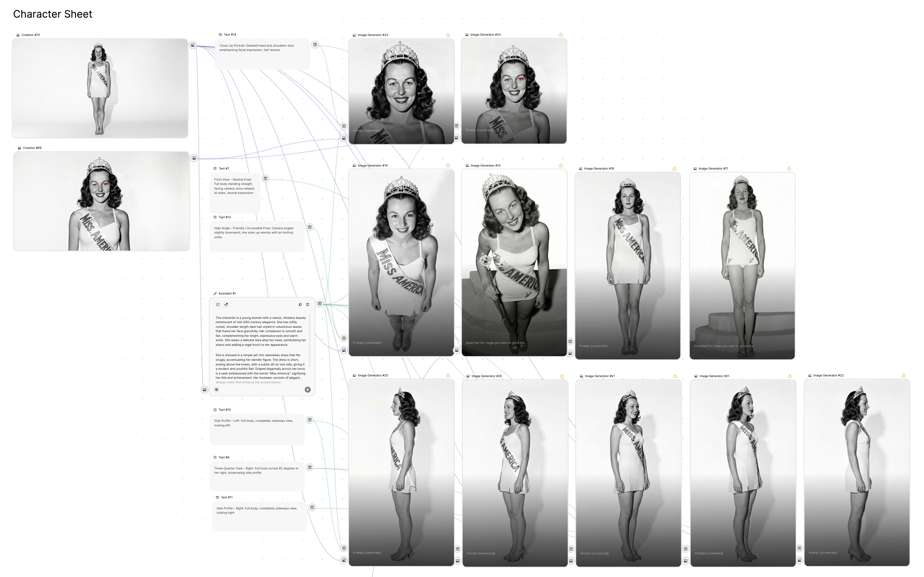Click the Image Generator #11 node label
This screenshot has width=924, height=577.
[713, 169]
